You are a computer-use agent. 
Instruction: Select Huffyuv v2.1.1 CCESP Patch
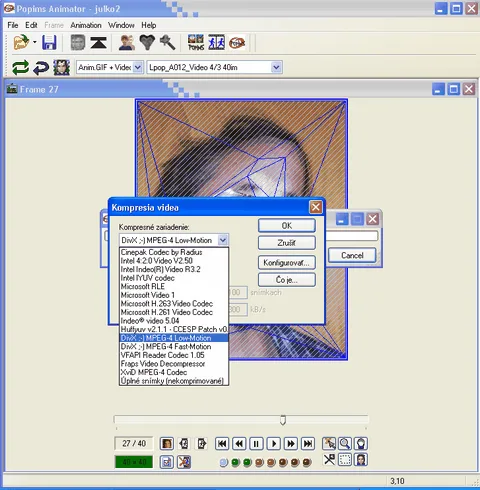click(174, 329)
